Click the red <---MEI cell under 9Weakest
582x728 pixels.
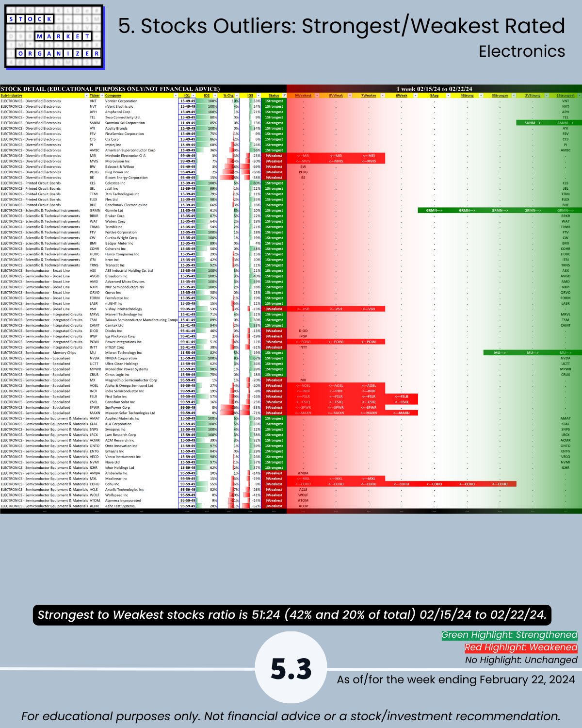[303, 156]
